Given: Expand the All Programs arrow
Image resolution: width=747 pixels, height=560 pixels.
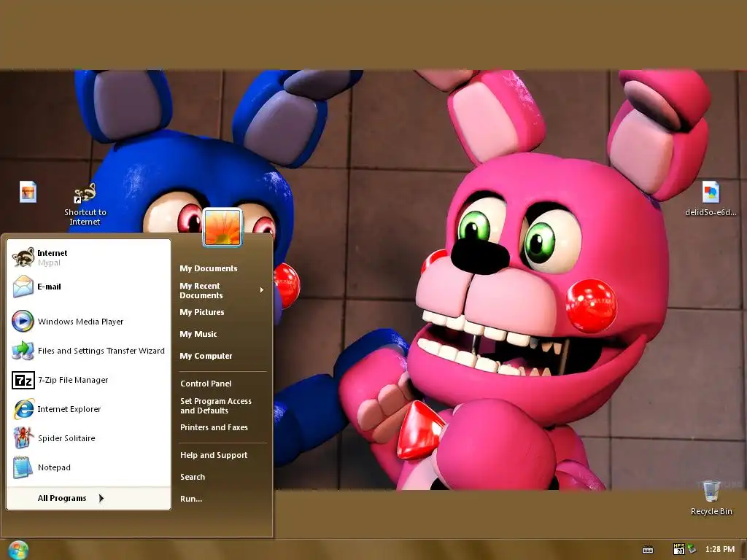Looking at the screenshot, I should click(101, 498).
